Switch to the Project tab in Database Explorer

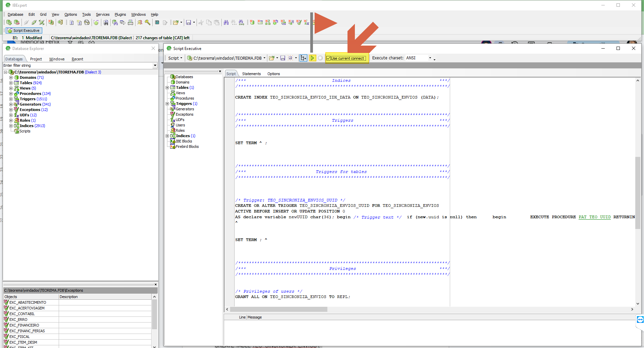(36, 59)
